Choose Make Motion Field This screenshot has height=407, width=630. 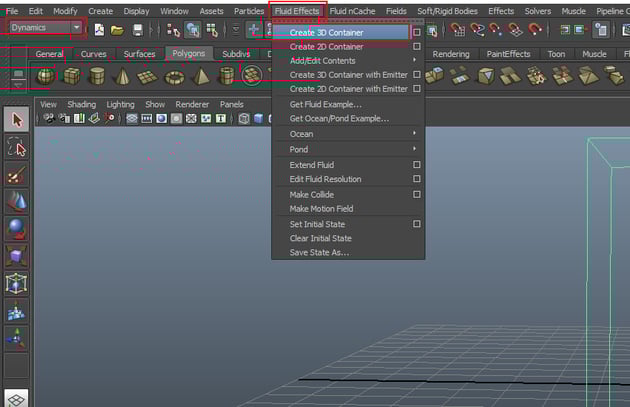(321, 209)
